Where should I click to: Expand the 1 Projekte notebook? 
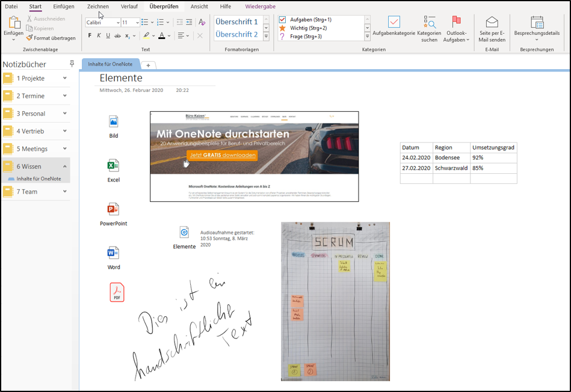pos(65,78)
